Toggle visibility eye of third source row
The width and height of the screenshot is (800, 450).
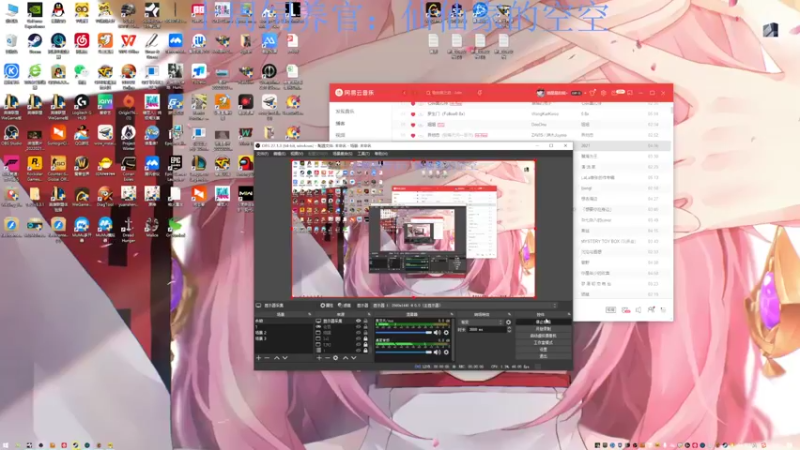pyautogui.click(x=358, y=333)
